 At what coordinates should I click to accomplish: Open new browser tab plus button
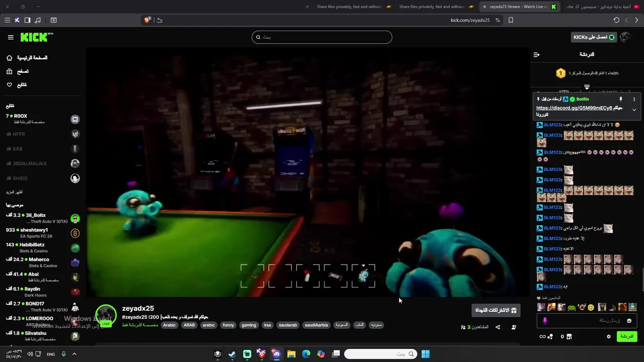click(x=307, y=7)
